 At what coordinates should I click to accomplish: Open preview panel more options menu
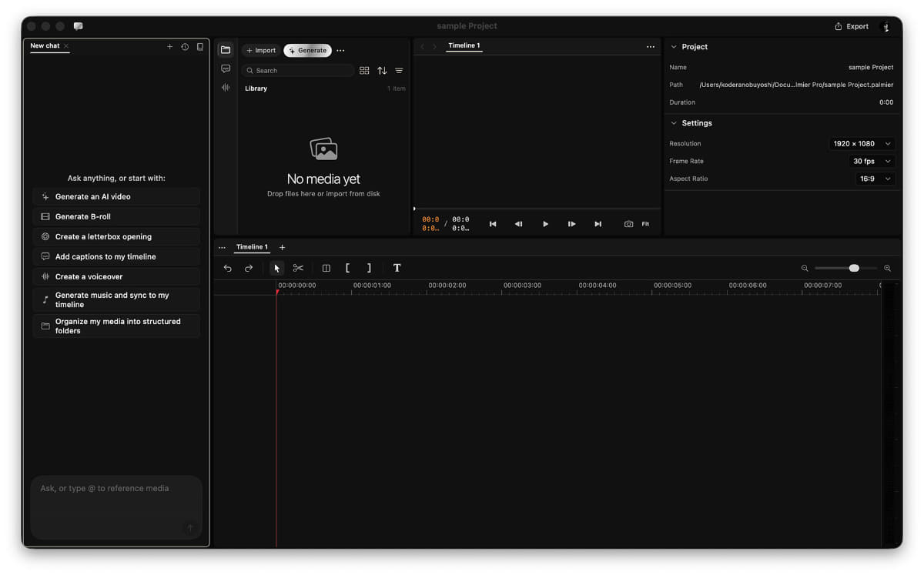651,47
